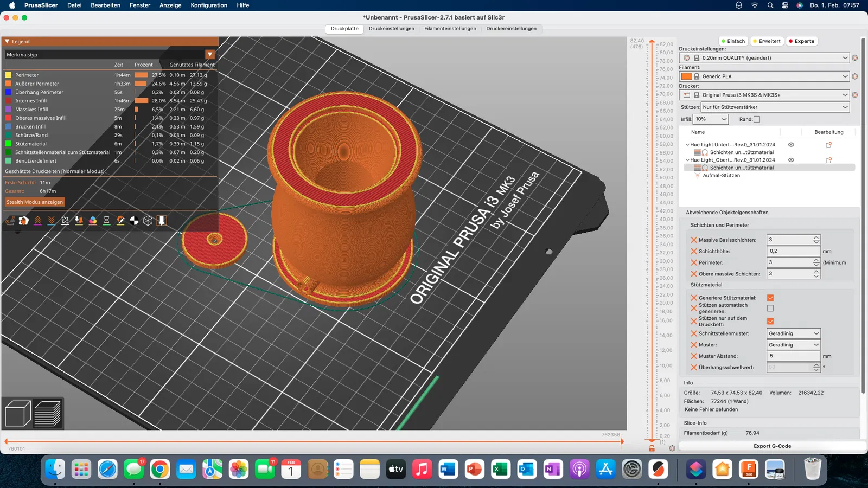Open the Filamenteinstellungen tab

[450, 29]
